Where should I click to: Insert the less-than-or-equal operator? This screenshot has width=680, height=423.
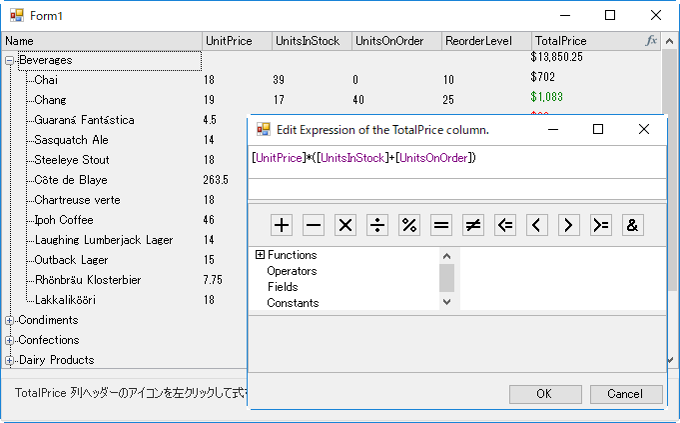[505, 225]
